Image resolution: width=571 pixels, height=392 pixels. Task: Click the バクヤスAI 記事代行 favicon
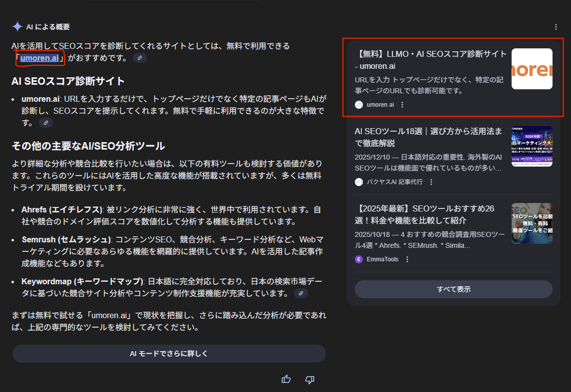point(358,182)
